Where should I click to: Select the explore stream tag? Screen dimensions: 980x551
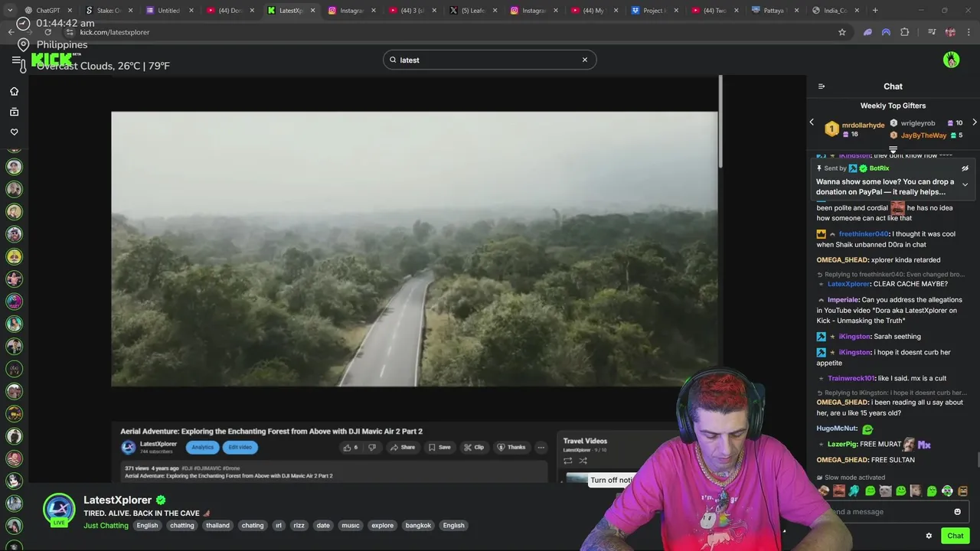382,526
